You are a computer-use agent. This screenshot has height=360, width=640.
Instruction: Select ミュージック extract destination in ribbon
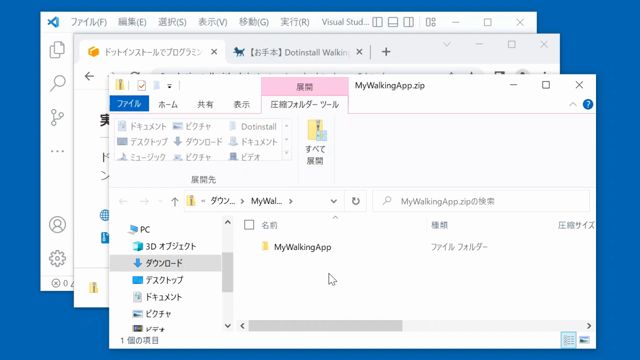pos(142,157)
